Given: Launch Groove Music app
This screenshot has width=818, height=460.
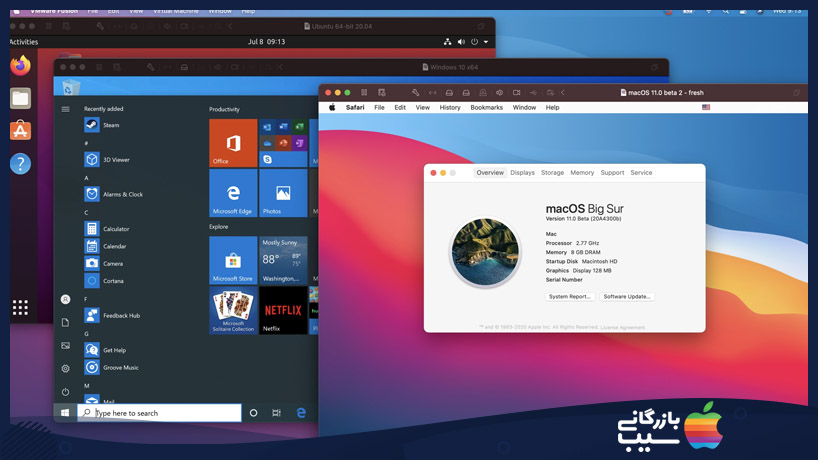Looking at the screenshot, I should pos(112,367).
